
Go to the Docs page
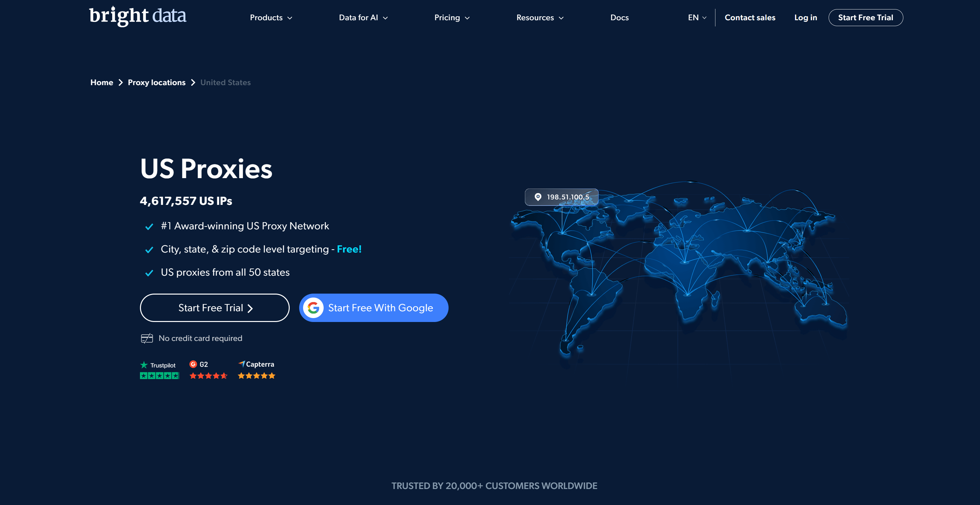coord(619,18)
